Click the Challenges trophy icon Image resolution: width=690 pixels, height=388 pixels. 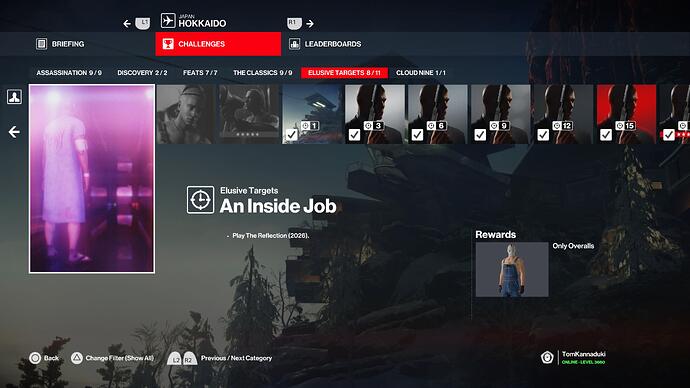168,44
